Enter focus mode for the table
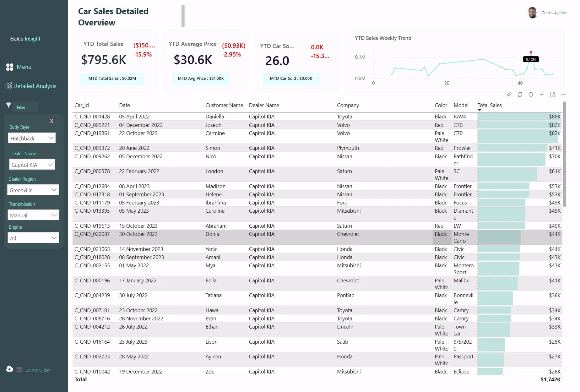 (552, 94)
